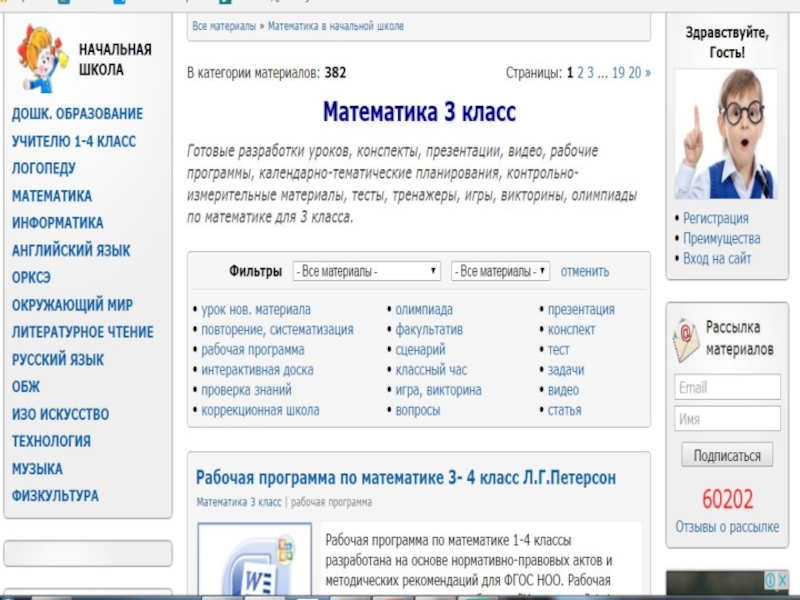The image size is (800, 600).
Task: Click the mail envelope icon for Рассылка материалов
Action: click(x=686, y=340)
